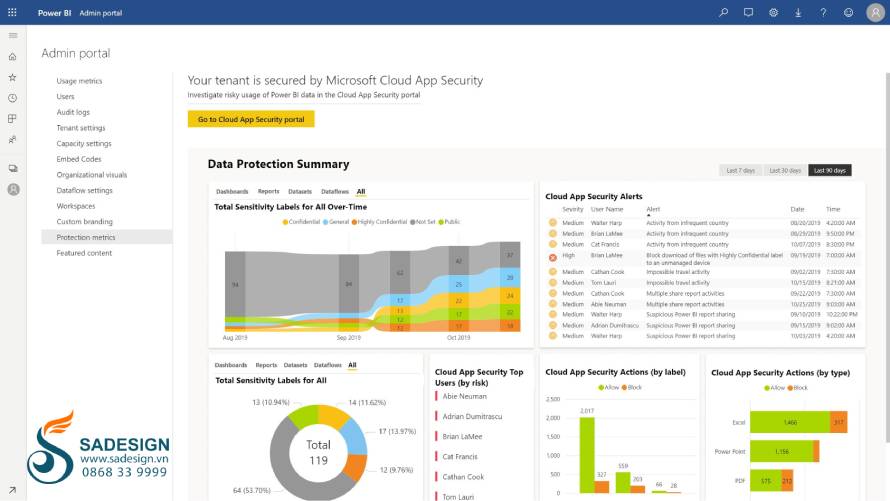Open the settings gear icon

point(773,12)
